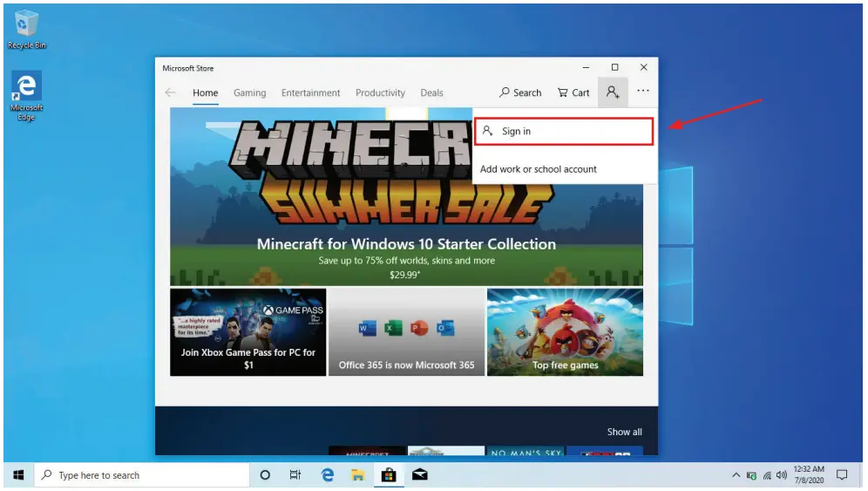Open Search in Microsoft Store
This screenshot has height=491, width=868.
coord(520,92)
